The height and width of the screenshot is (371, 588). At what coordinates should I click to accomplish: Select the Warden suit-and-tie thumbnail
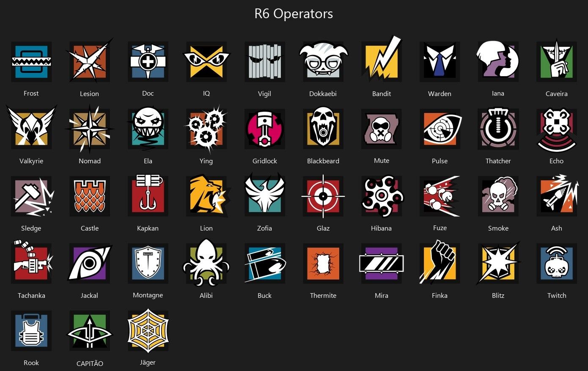(x=440, y=62)
